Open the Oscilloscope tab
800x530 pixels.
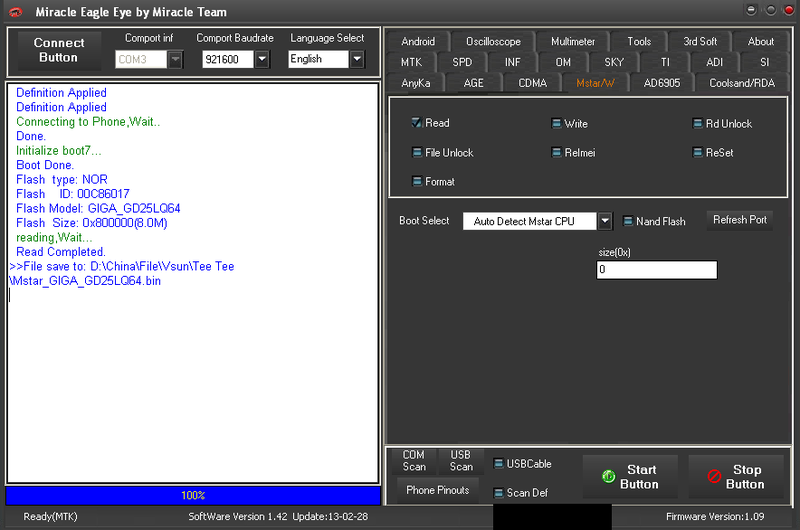coord(493,42)
